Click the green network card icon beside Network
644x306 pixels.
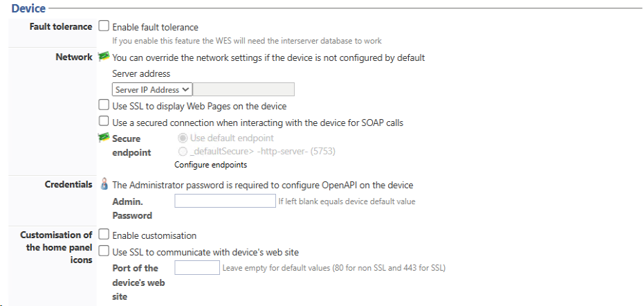click(x=104, y=57)
